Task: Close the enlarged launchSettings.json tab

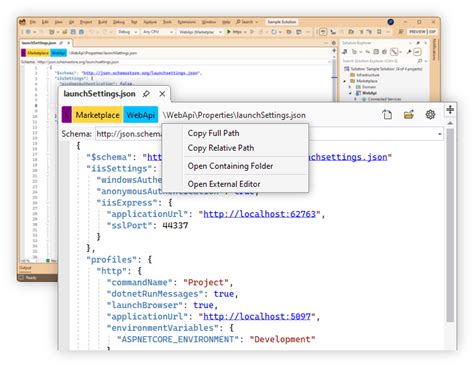Action: (x=162, y=94)
